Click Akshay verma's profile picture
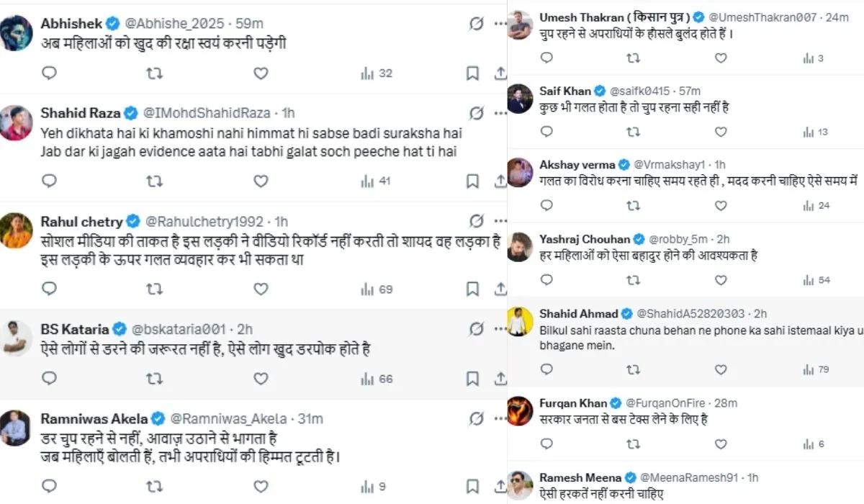Image resolution: width=864 pixels, height=504 pixels. click(x=520, y=173)
